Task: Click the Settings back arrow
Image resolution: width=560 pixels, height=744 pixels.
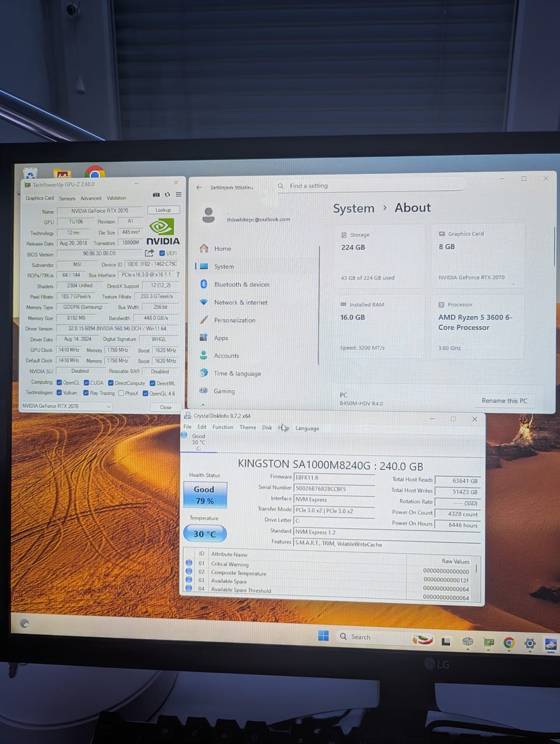Action: click(199, 187)
